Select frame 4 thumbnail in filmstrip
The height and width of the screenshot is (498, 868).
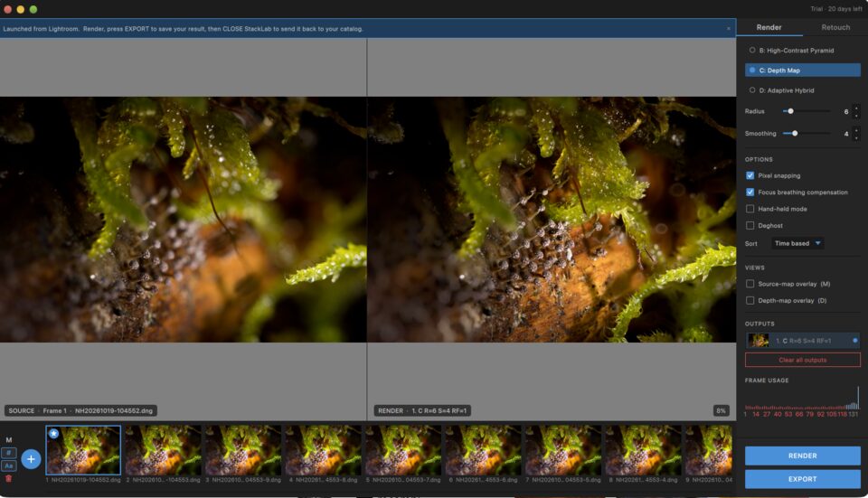pyautogui.click(x=323, y=450)
